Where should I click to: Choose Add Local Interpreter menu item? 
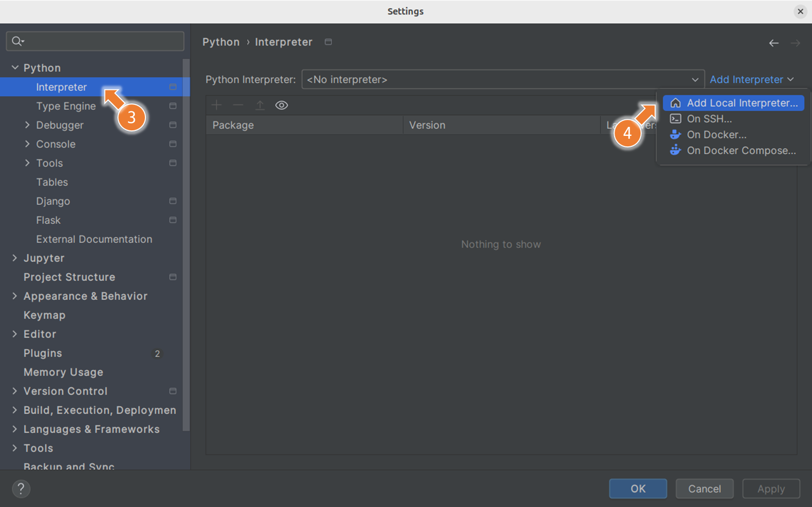(733, 103)
